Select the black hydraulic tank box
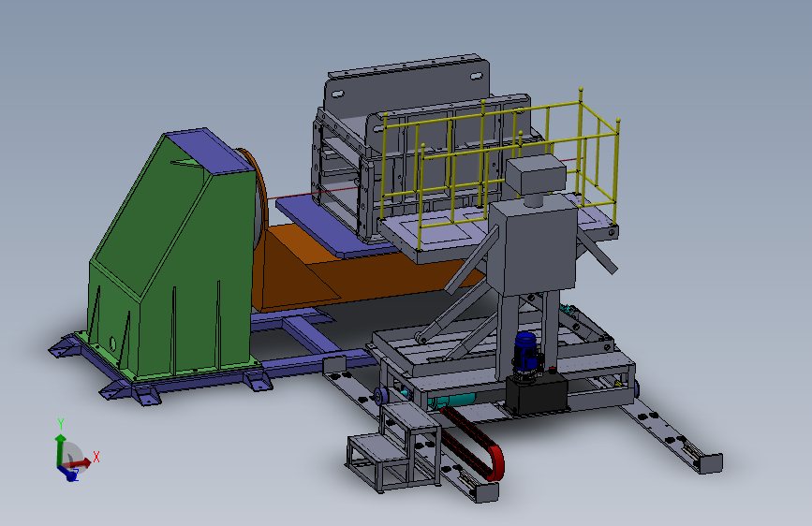Screen dimensions: 812x526 click(537, 393)
